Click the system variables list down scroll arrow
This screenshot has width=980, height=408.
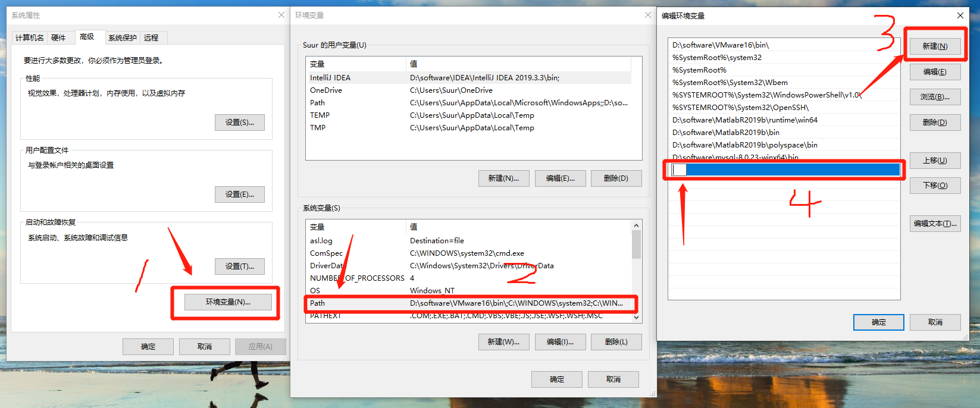click(636, 318)
